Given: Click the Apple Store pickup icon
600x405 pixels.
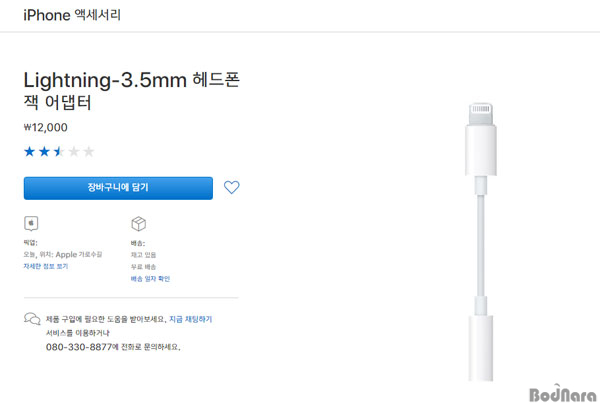Looking at the screenshot, I should coord(31,223).
